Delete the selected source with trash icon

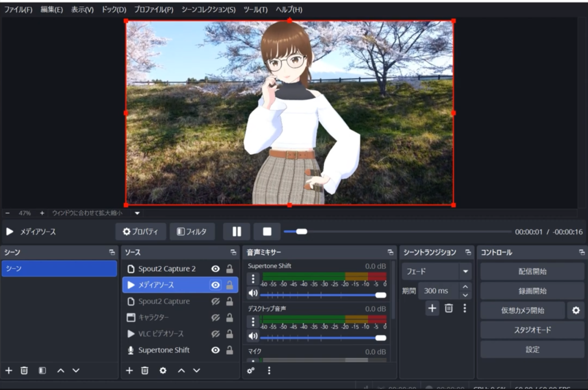145,370
